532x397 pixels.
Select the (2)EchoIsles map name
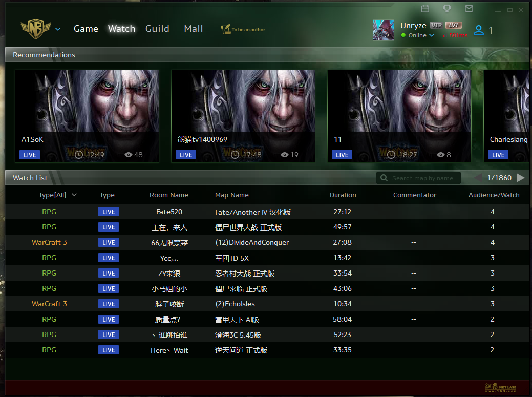coord(235,304)
